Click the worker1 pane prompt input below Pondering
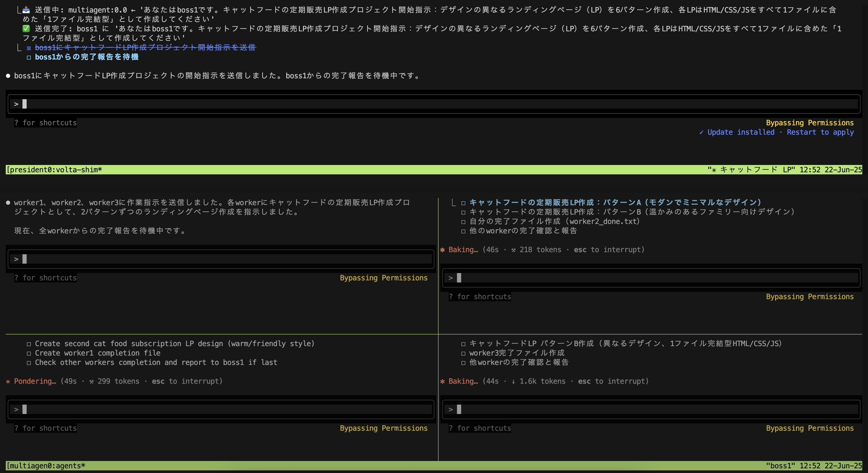 (221, 409)
